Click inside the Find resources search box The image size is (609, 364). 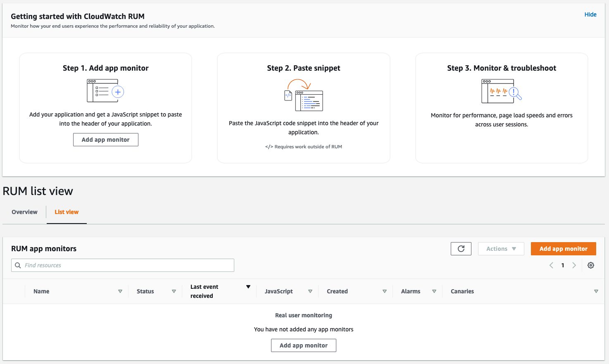pos(122,265)
